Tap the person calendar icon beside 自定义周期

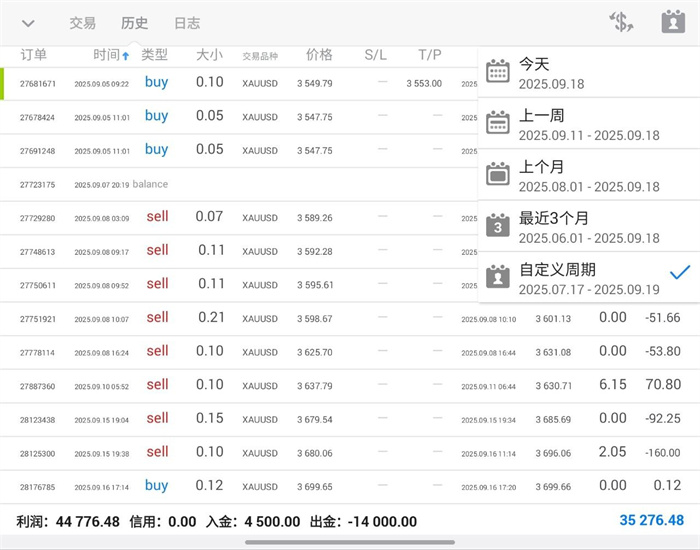[x=497, y=277]
